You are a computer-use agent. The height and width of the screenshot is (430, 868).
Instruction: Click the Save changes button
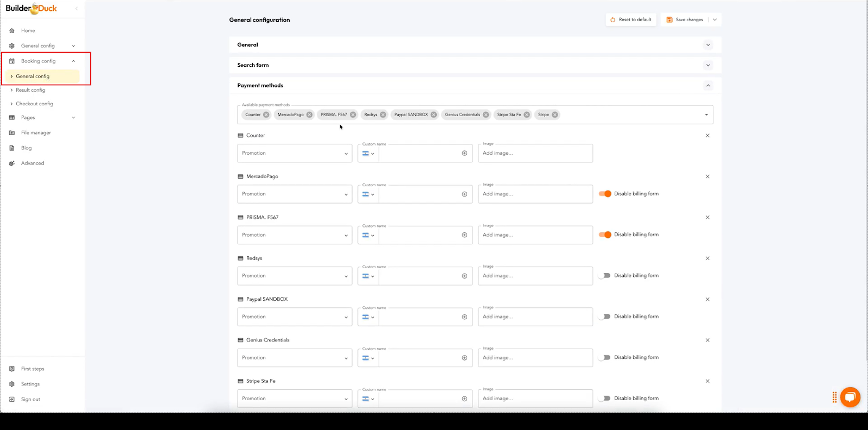[685, 20]
